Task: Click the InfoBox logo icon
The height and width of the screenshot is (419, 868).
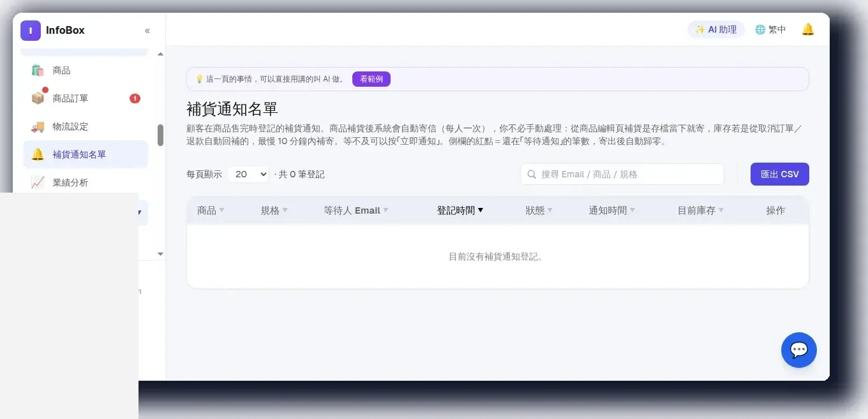Action: (31, 31)
